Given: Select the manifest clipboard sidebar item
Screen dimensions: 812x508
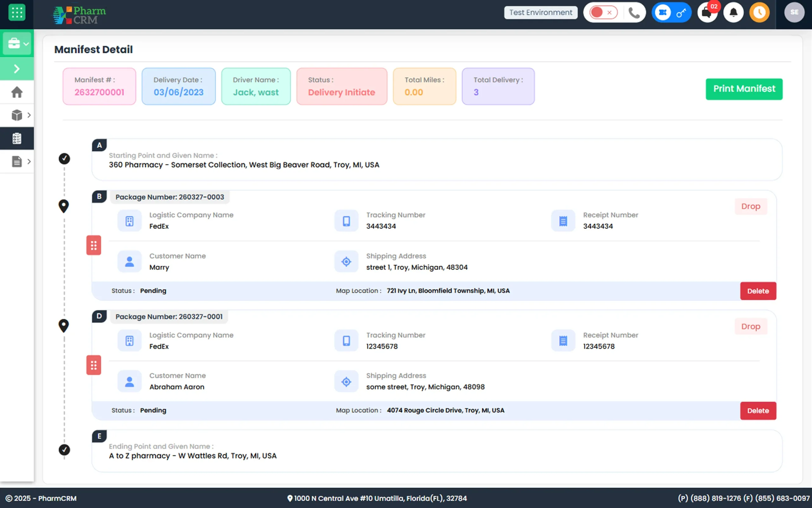Looking at the screenshot, I should tap(17, 138).
